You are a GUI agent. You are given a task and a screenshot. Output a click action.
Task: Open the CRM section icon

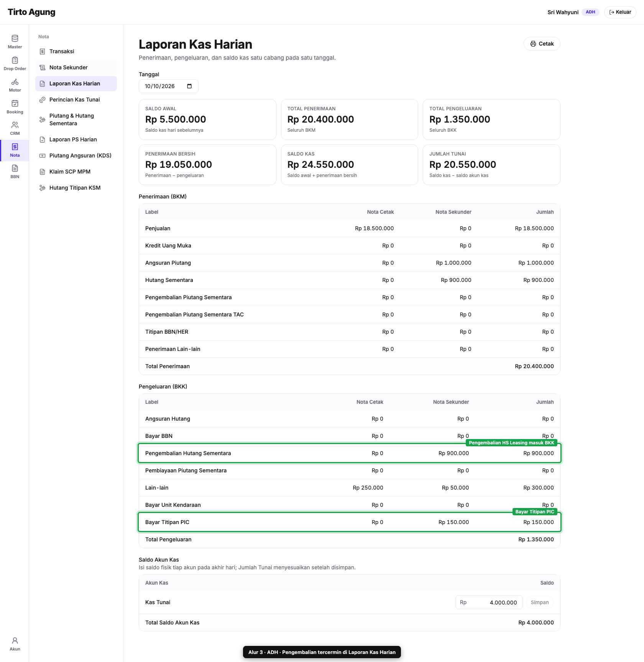click(x=15, y=125)
